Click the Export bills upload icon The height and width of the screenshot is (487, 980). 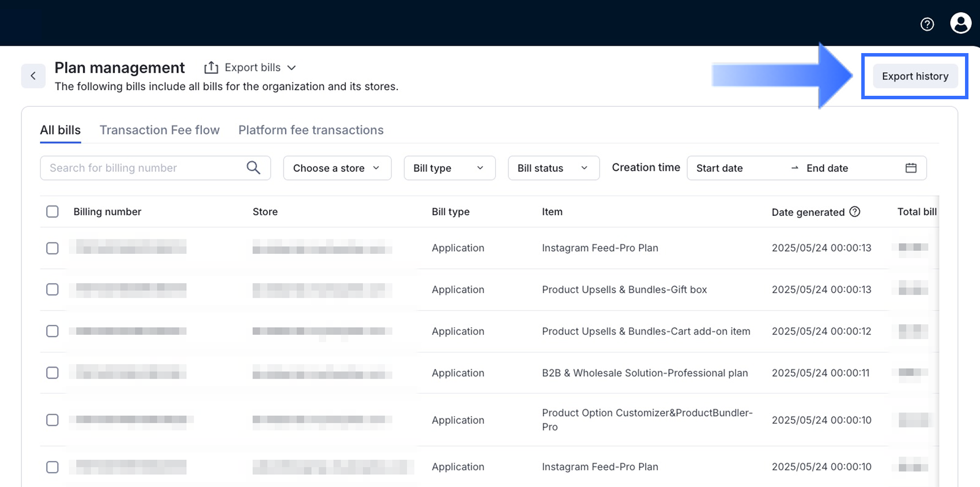[x=211, y=68]
